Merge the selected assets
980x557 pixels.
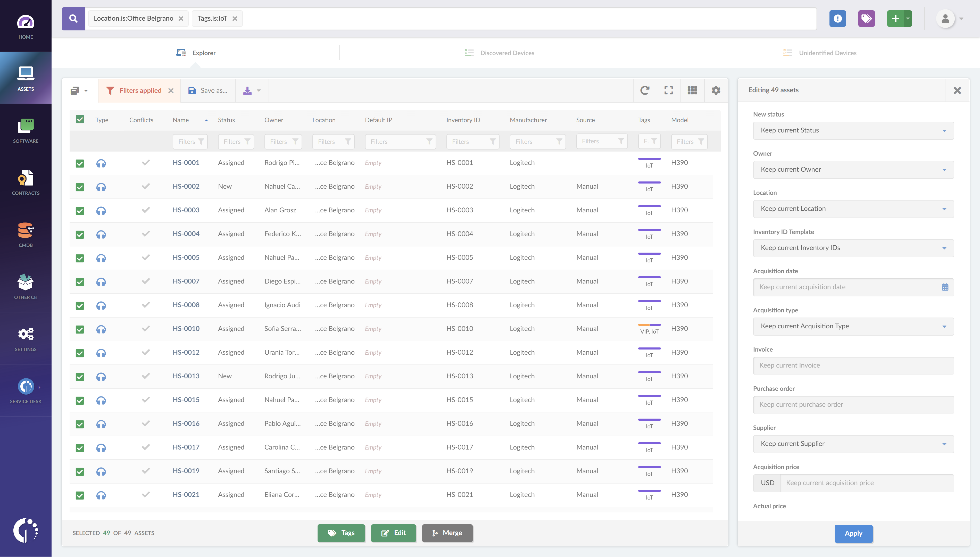(447, 533)
